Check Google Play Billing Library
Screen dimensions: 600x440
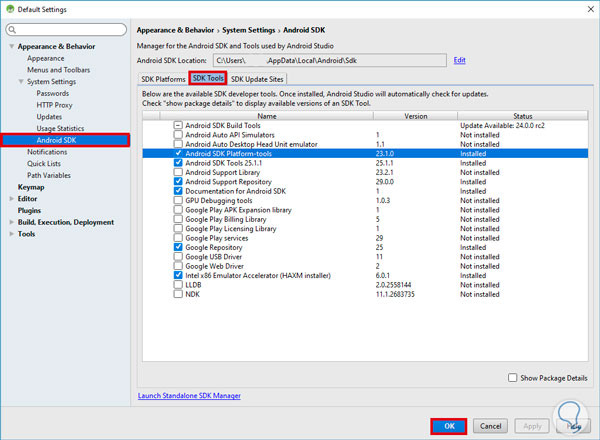tap(178, 219)
